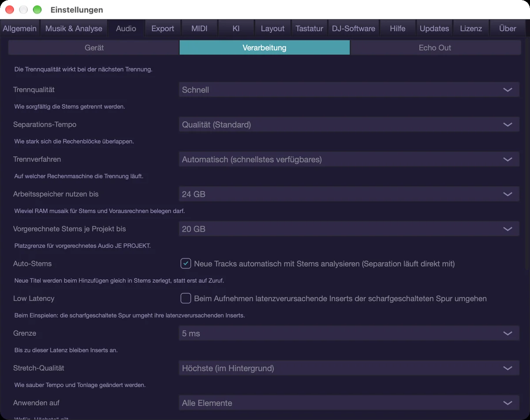Open the Updates tab
Screen dimensions: 530x420
point(434,28)
